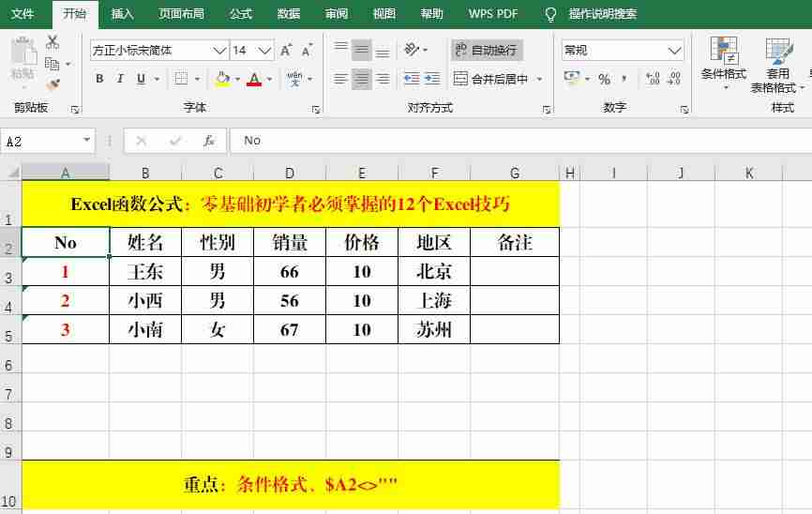Image resolution: width=812 pixels, height=514 pixels.
Task: Open font group dialog launcher
Action: 316,110
